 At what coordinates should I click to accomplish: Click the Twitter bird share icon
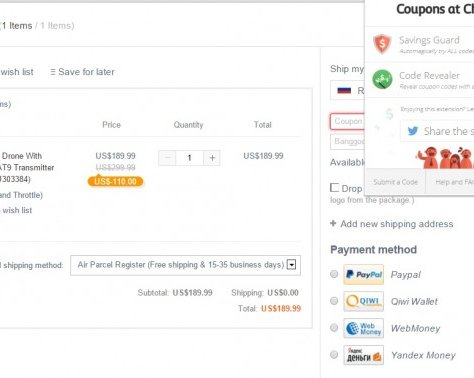pyautogui.click(x=413, y=131)
